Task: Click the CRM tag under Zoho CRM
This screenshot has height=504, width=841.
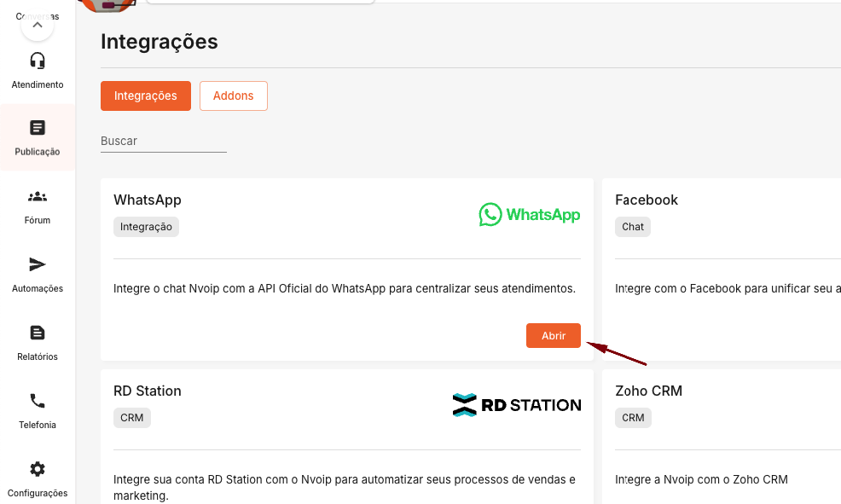Action: [633, 418]
